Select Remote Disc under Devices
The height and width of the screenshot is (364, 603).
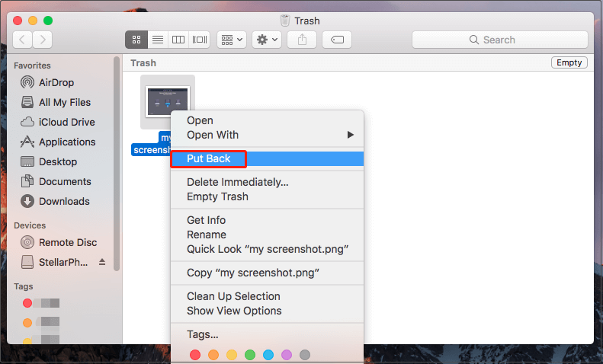tap(59, 242)
